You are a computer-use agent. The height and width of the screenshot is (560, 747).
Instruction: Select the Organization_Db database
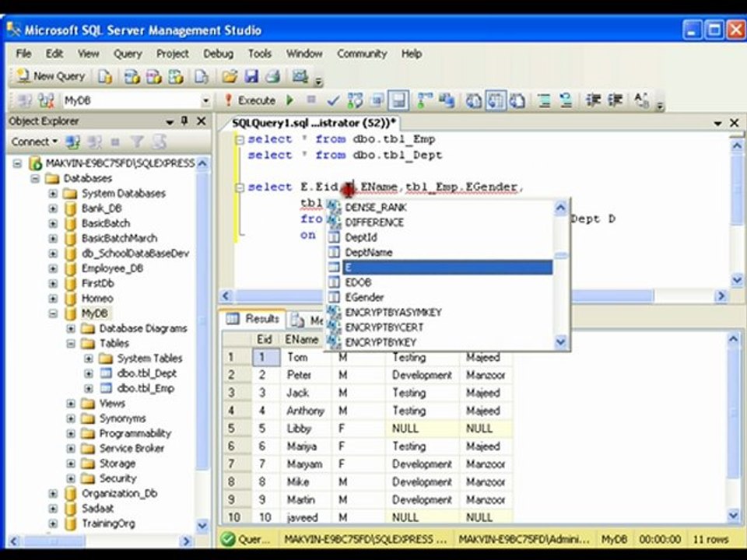click(x=119, y=493)
